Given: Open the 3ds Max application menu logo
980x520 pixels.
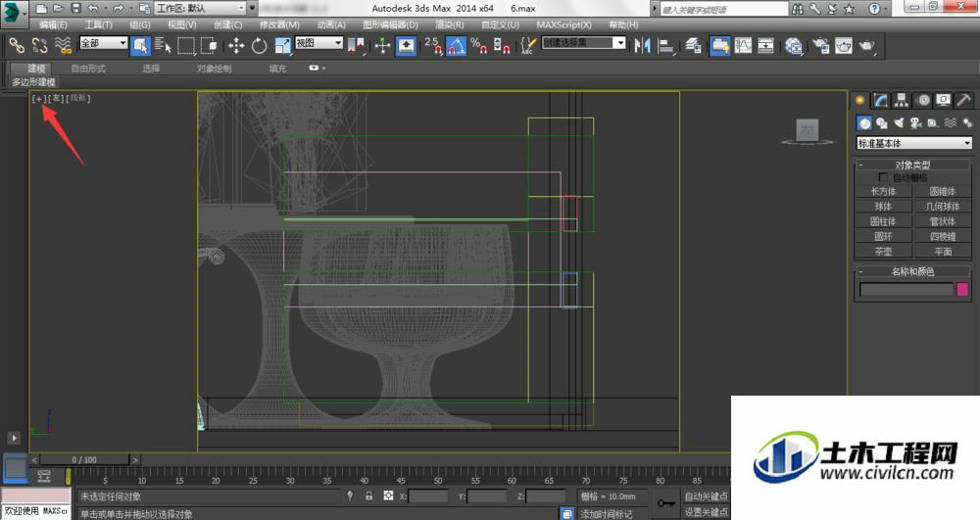Looking at the screenshot, I should click(x=14, y=13).
